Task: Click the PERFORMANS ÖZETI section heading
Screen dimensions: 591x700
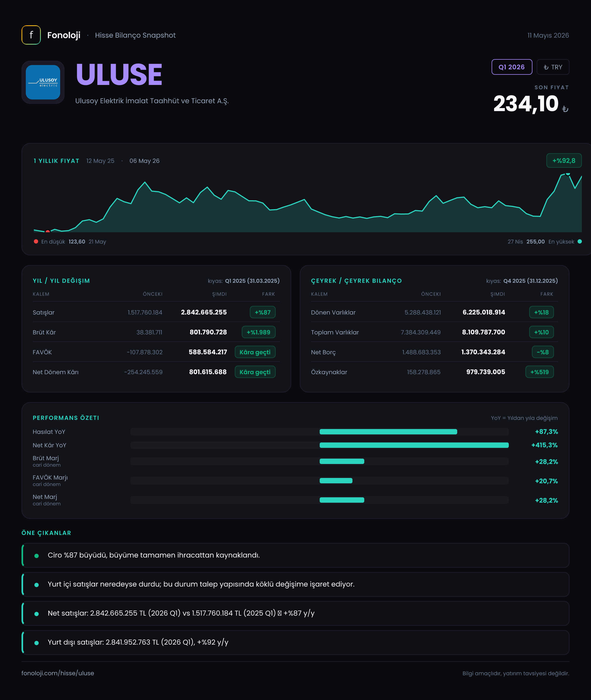Action: (66, 418)
